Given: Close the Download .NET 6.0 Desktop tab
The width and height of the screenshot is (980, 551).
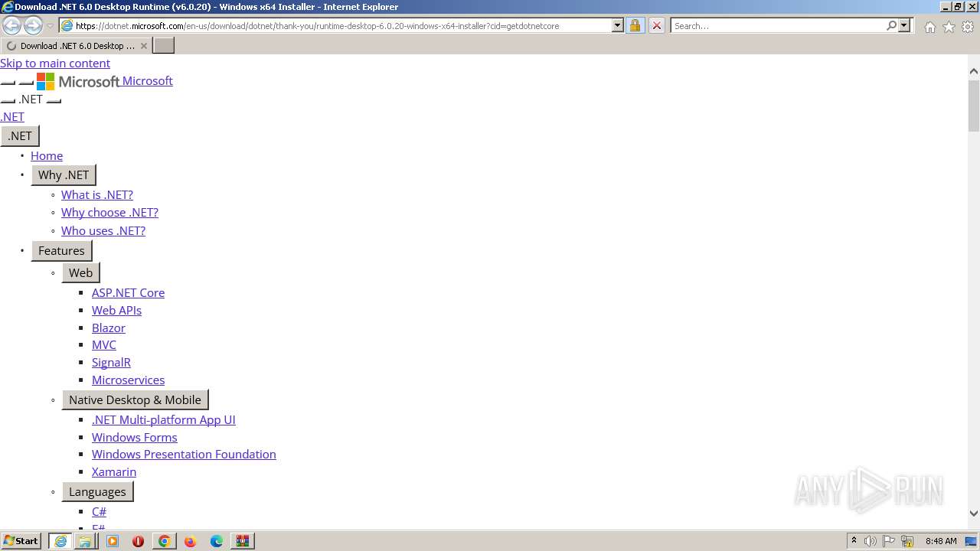Looking at the screenshot, I should point(144,46).
